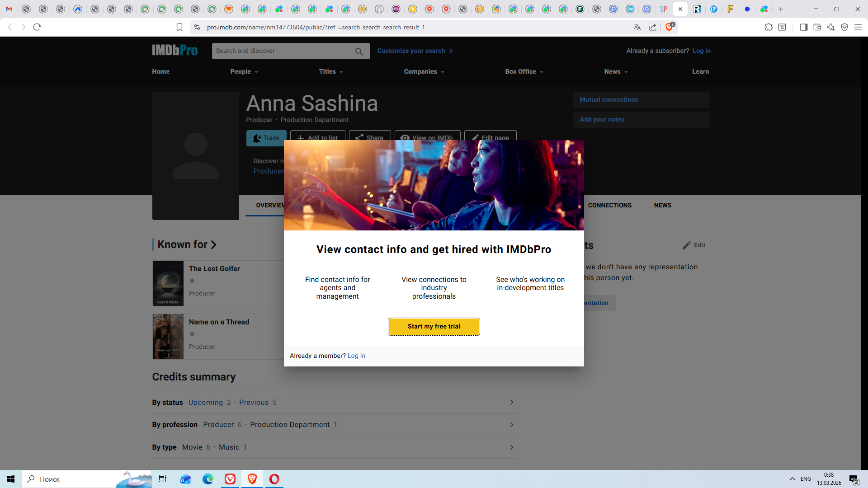Click the translate page icon

(637, 27)
